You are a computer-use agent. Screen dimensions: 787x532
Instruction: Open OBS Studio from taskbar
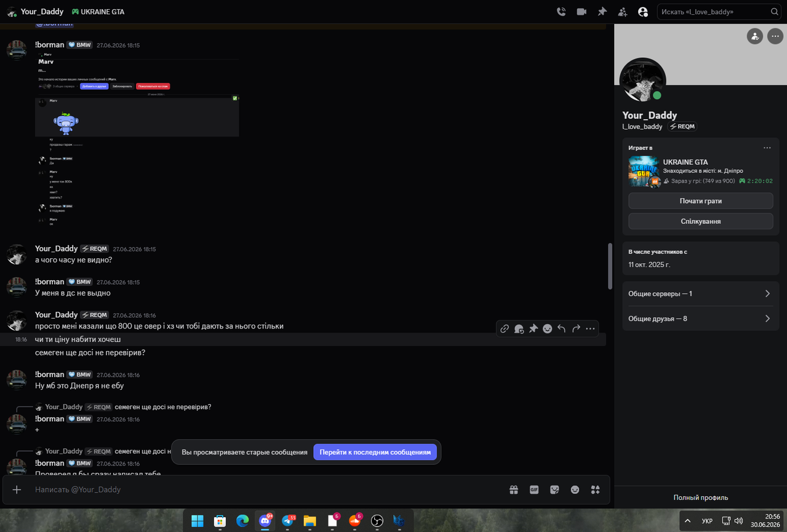[377, 521]
